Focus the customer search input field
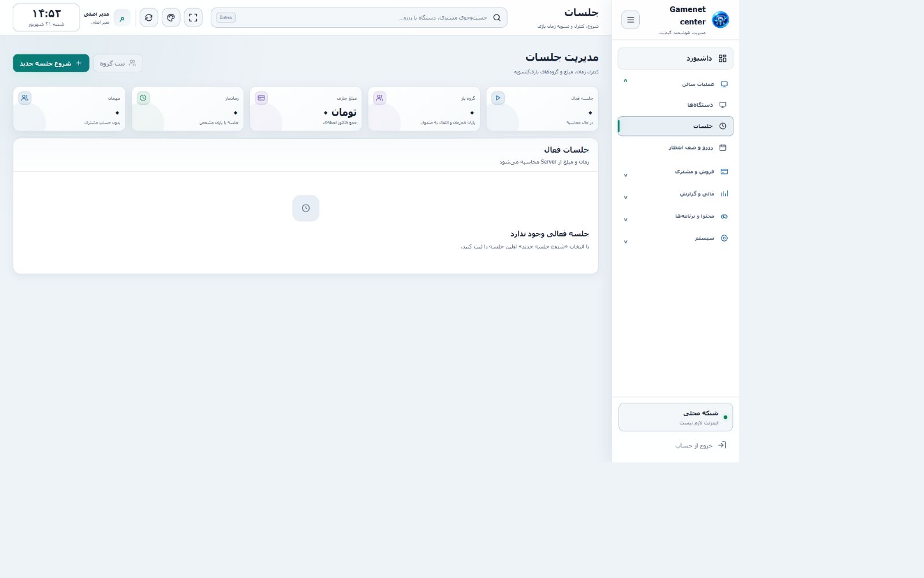Screen dimensions: 924x578 [x=359, y=17]
